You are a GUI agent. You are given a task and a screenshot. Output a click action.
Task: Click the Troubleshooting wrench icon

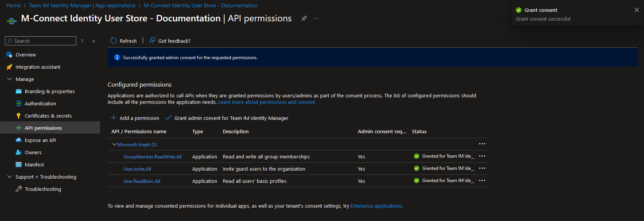(18, 189)
